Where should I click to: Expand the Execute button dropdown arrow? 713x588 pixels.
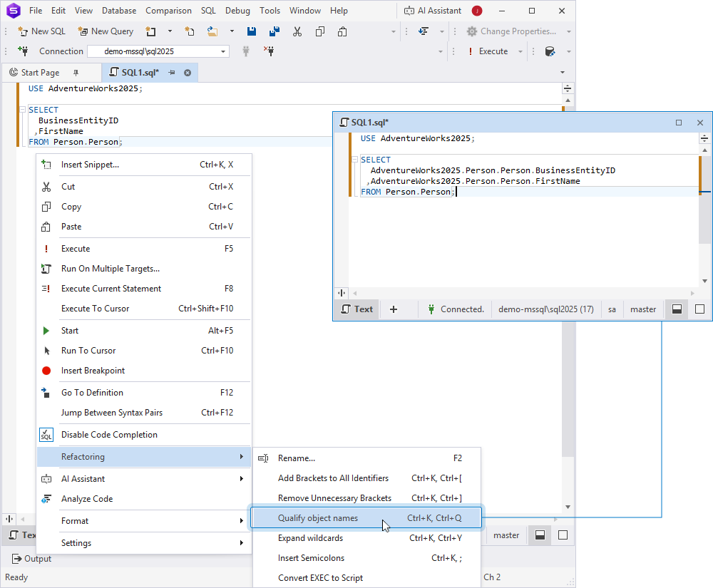pos(520,51)
